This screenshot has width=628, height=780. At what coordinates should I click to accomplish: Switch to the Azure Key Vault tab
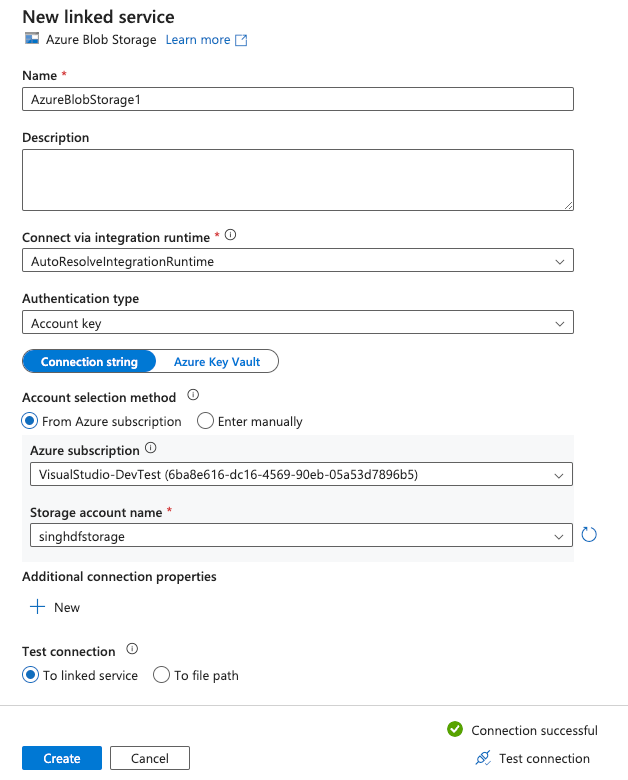217,362
